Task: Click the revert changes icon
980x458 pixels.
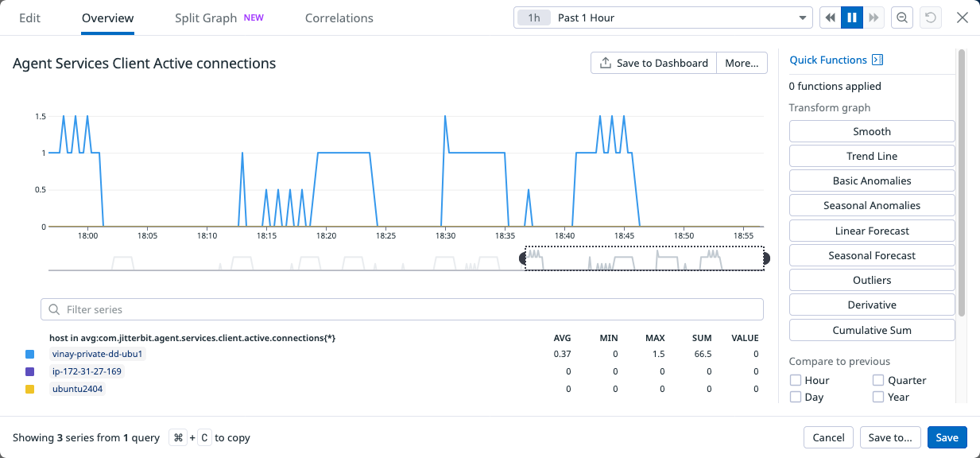Action: point(930,17)
